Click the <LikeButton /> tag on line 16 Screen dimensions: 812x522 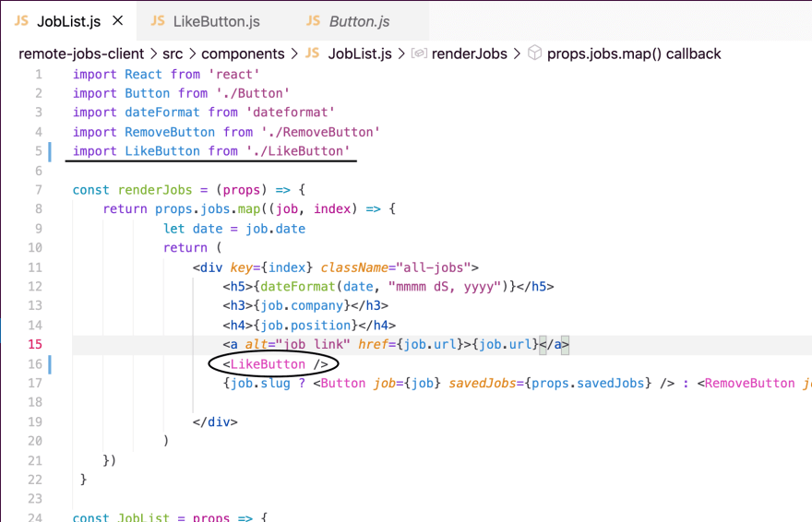[x=276, y=364]
